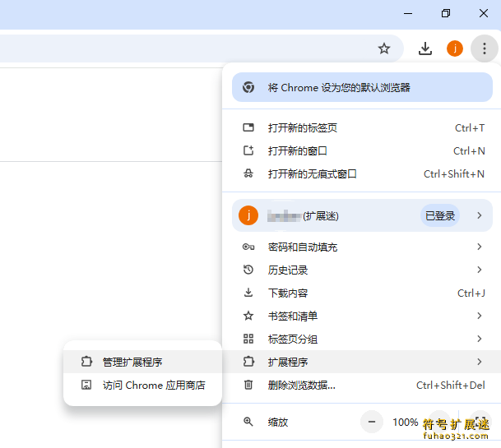Screen dimensions: 501x448
Task: Minimize the Chrome window
Action: point(408,13)
